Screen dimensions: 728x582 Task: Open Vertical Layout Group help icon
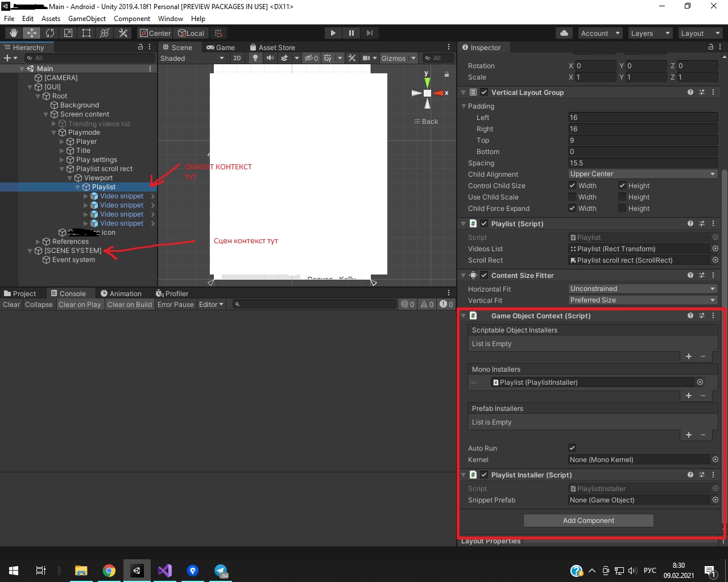690,92
